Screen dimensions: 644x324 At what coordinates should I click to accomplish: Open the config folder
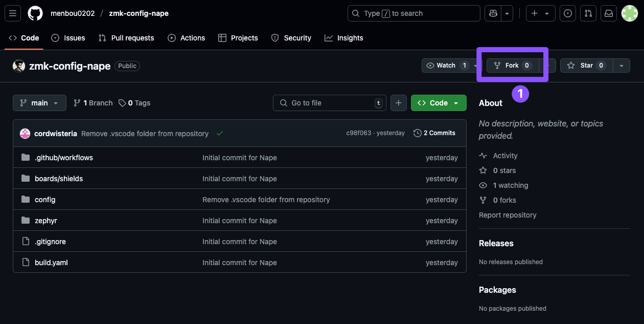pos(45,200)
